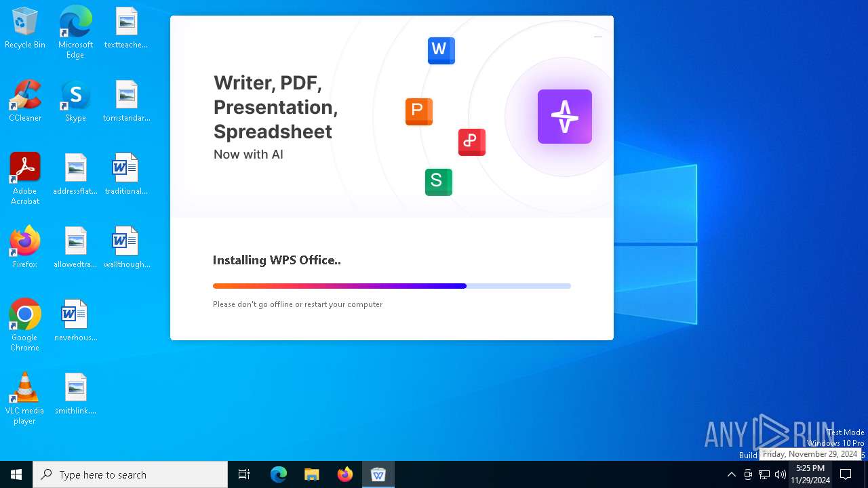Viewport: 868px width, 488px height.
Task: Select the neverhous... Word document
Action: (75, 321)
